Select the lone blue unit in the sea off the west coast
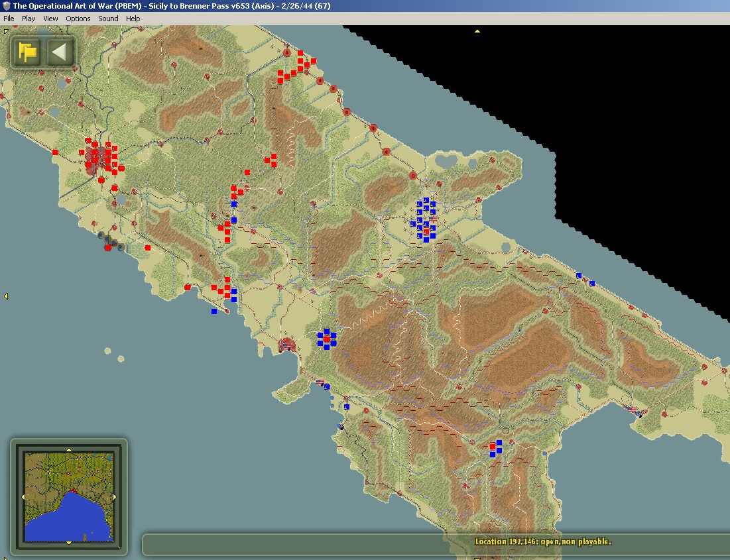The width and height of the screenshot is (730, 560). coord(214,311)
